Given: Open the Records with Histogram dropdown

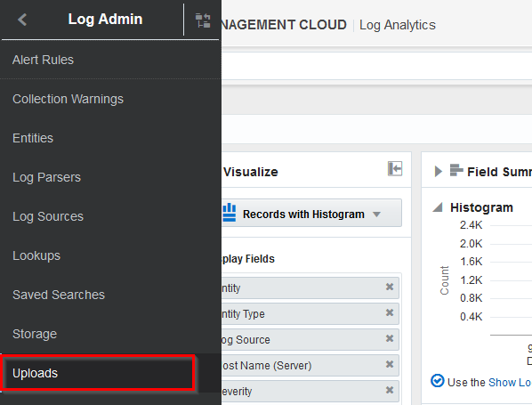Looking at the screenshot, I should pyautogui.click(x=311, y=214).
